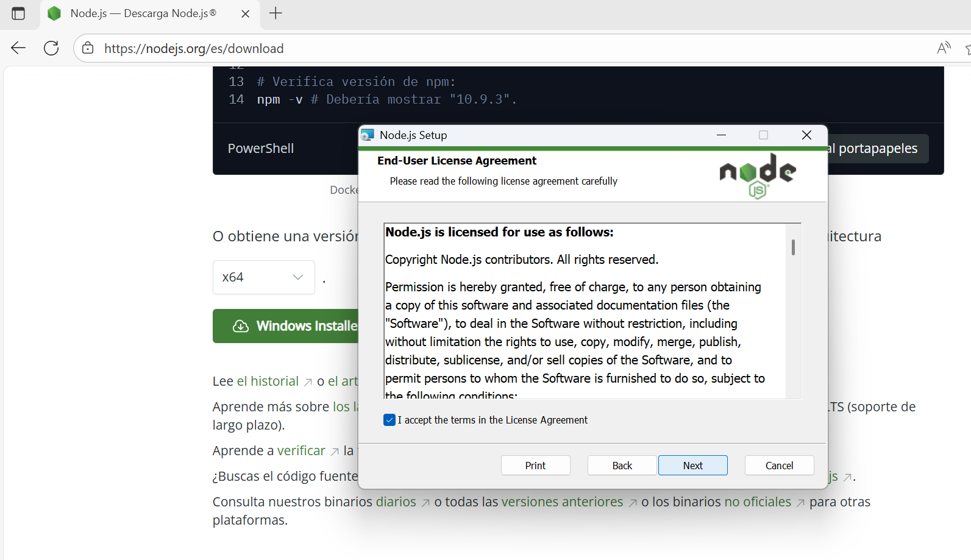Screen dimensions: 971x560
Task: Open the 'diarios' binaries link
Action: [x=396, y=502]
